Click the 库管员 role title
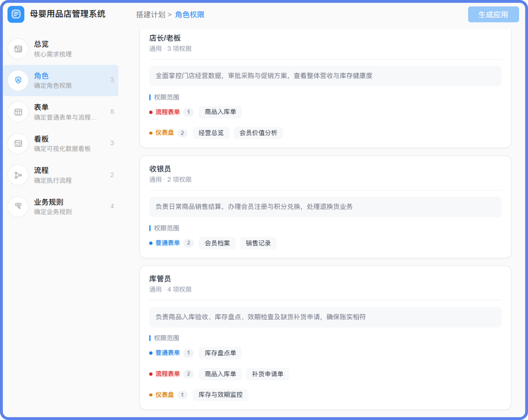The image size is (528, 420). click(x=160, y=279)
